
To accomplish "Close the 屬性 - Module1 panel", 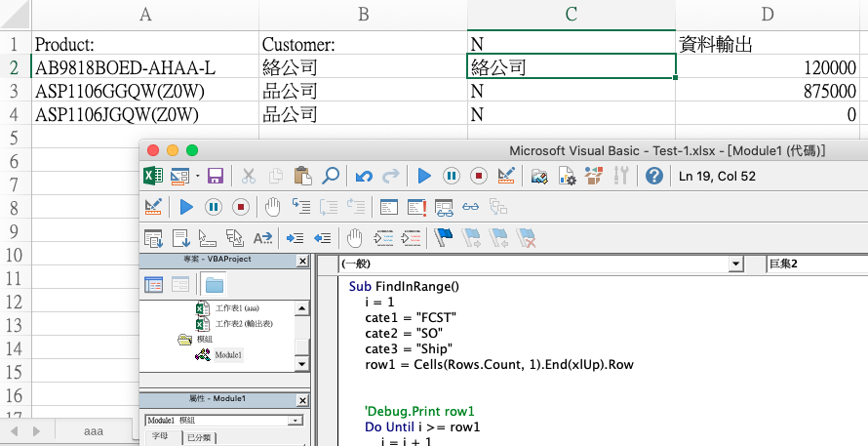I will coord(302,400).
